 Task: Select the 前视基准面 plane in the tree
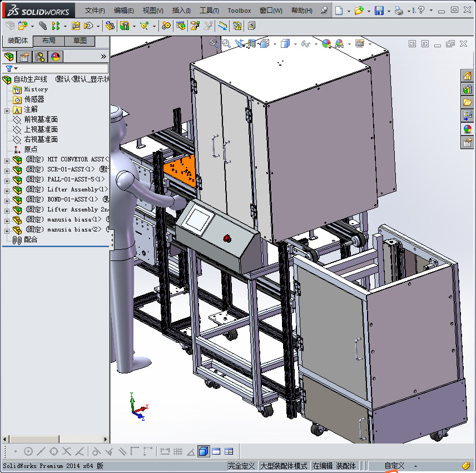pos(41,120)
